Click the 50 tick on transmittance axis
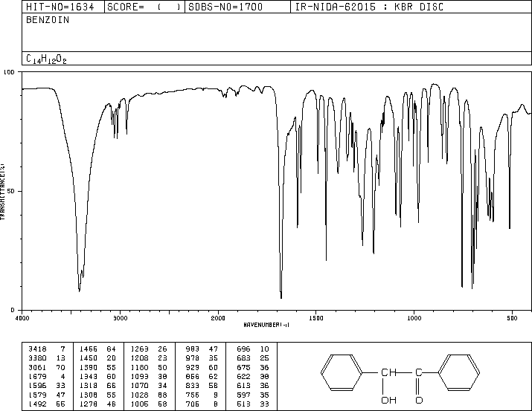 (11, 191)
